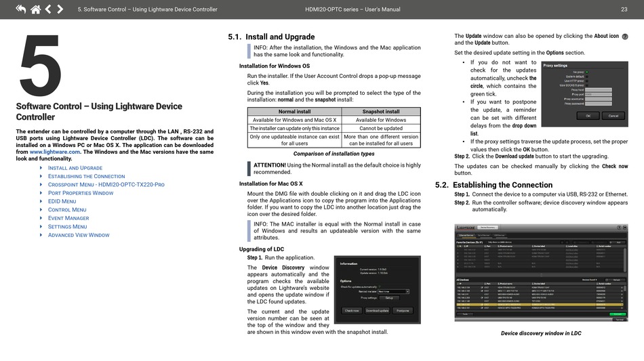Select USB Devices tab in discovery window
The image size is (644, 361).
pos(500,236)
